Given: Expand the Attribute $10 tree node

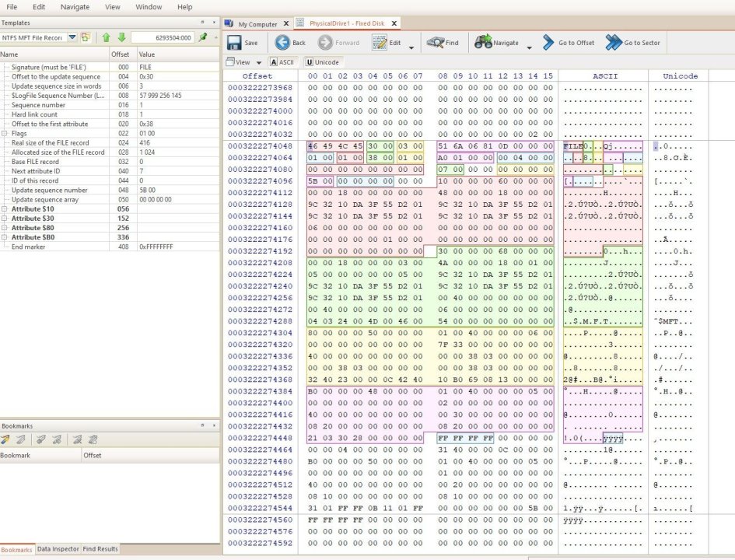Looking at the screenshot, I should pyautogui.click(x=5, y=209).
